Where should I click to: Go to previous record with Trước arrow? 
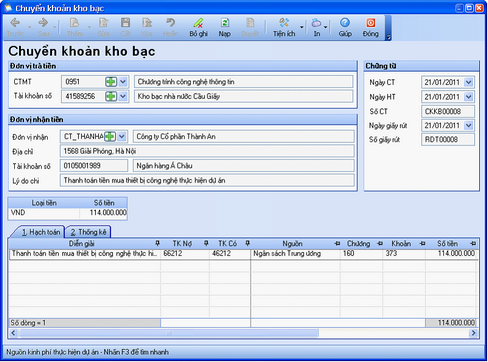15,23
